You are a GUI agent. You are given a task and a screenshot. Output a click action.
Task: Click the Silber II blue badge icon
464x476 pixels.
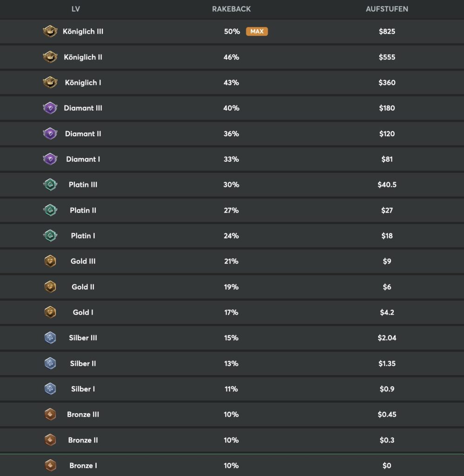50,364
